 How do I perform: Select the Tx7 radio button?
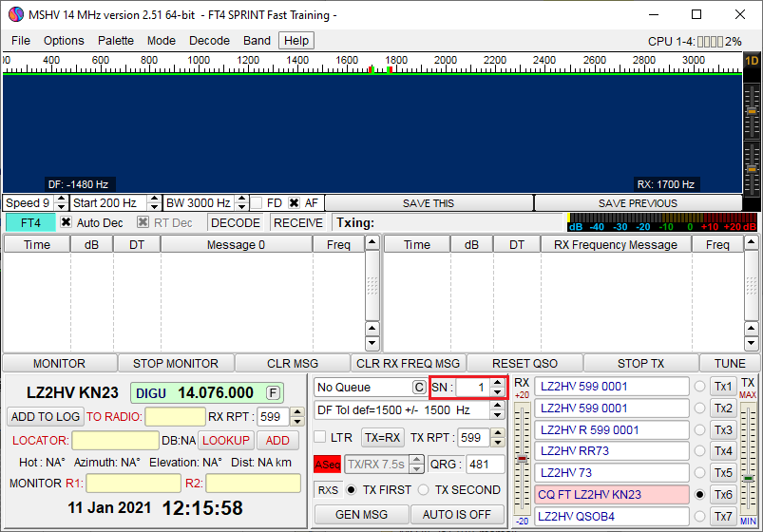[x=699, y=517]
